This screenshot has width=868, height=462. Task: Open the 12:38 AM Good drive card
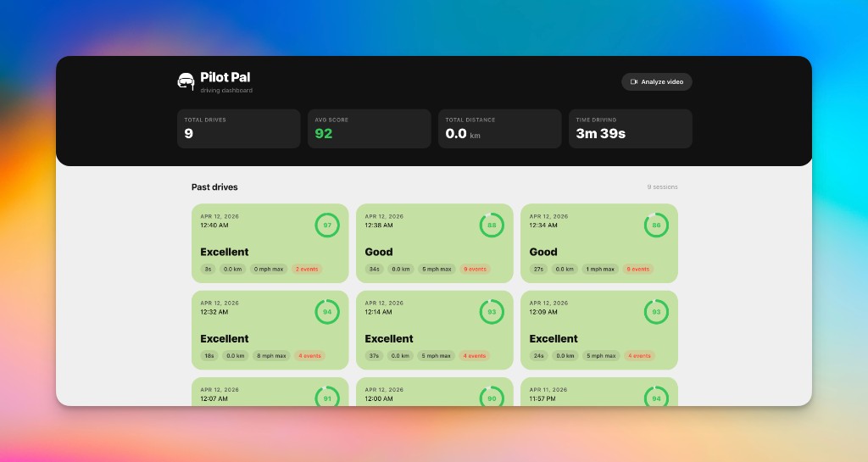click(x=435, y=243)
